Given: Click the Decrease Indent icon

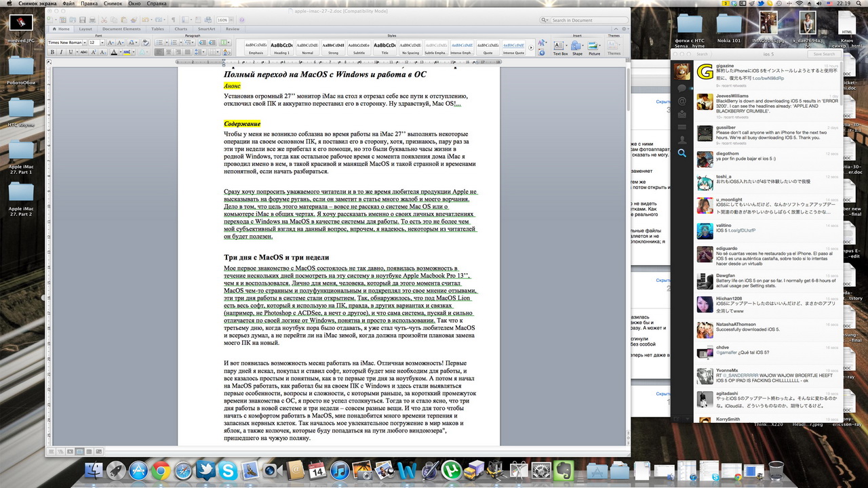Looking at the screenshot, I should pyautogui.click(x=202, y=43).
